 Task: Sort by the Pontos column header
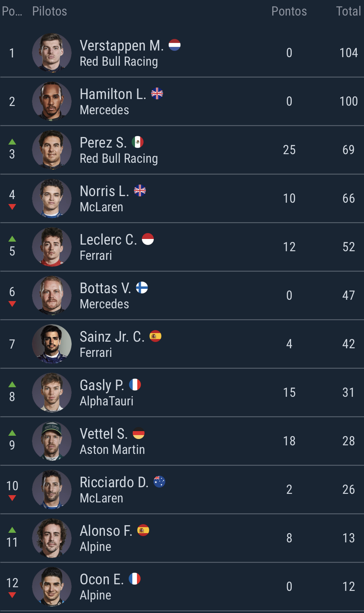click(x=289, y=11)
